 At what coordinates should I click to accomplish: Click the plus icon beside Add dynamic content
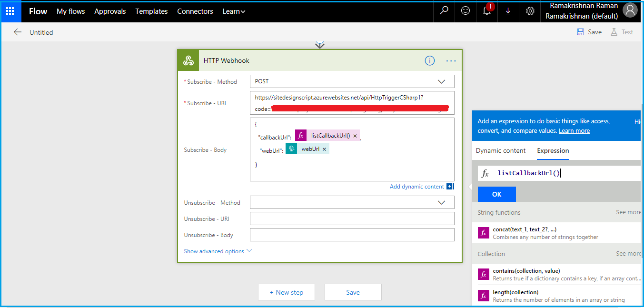[450, 187]
